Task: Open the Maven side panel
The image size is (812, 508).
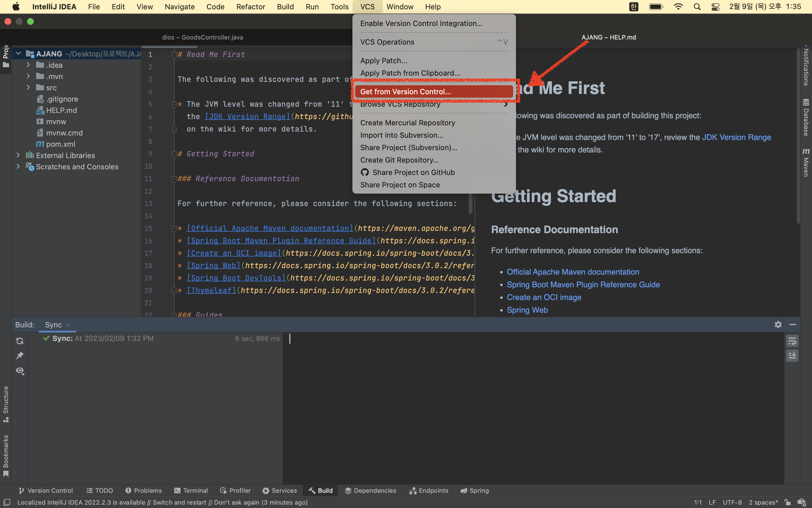Action: click(x=806, y=162)
